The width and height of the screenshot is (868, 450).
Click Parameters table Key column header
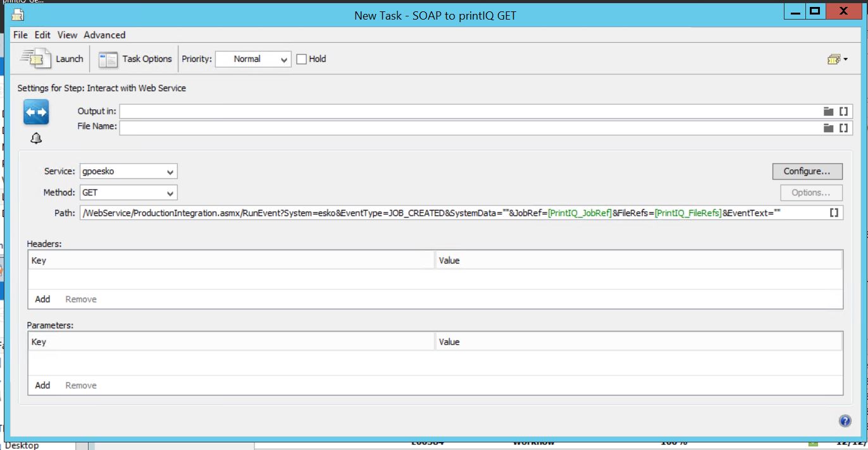231,342
